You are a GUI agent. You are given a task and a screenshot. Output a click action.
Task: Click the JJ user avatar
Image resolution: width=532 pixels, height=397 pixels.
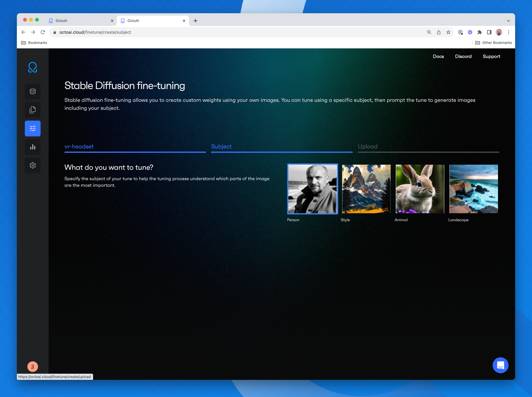[32, 366]
